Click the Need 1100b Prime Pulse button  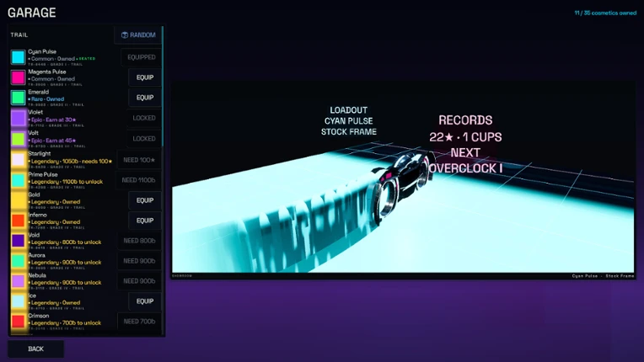(138, 180)
